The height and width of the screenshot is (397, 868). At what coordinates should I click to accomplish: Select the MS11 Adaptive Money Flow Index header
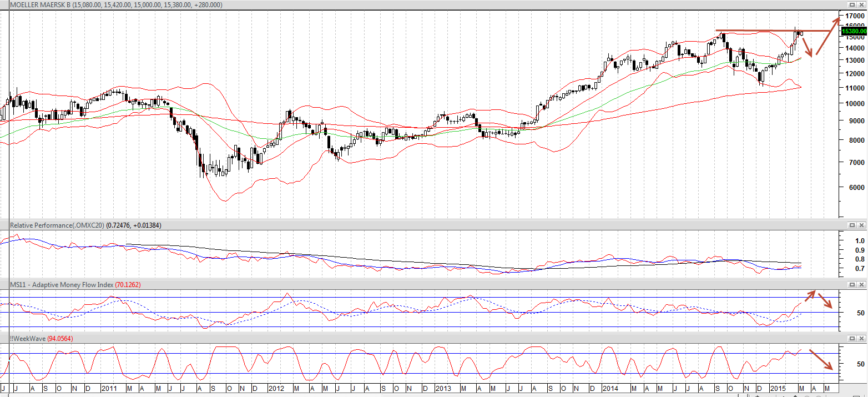tap(75, 284)
